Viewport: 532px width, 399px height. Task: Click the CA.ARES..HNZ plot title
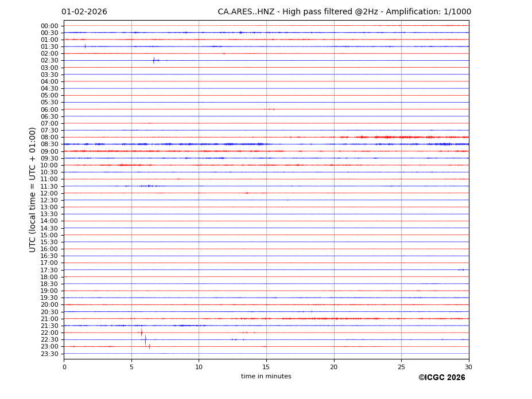point(344,12)
